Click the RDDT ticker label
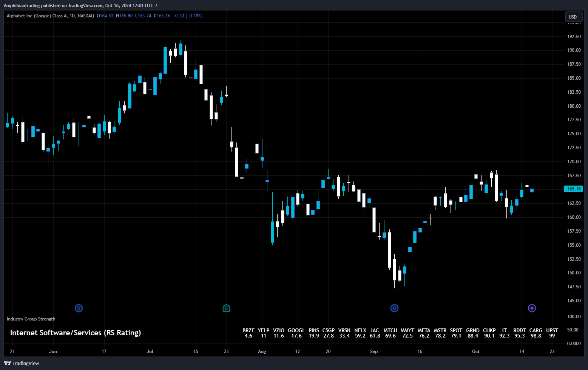The height and width of the screenshot is (370, 588). pyautogui.click(x=520, y=330)
